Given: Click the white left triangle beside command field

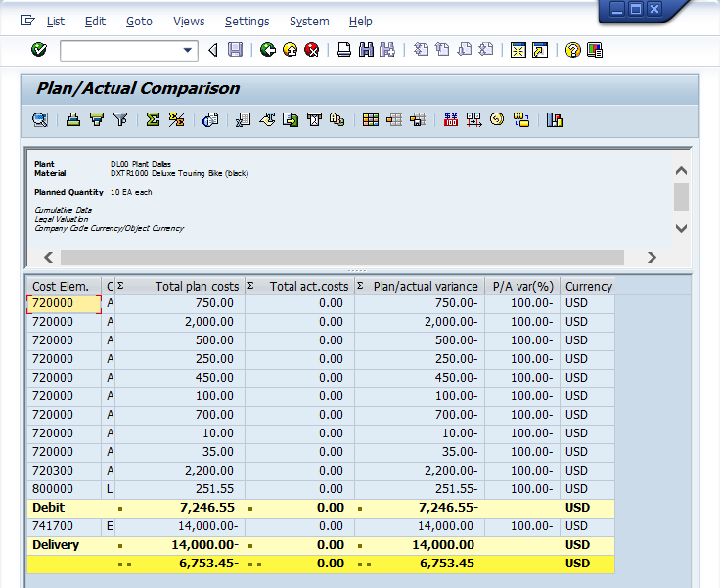Looking at the screenshot, I should (212, 50).
